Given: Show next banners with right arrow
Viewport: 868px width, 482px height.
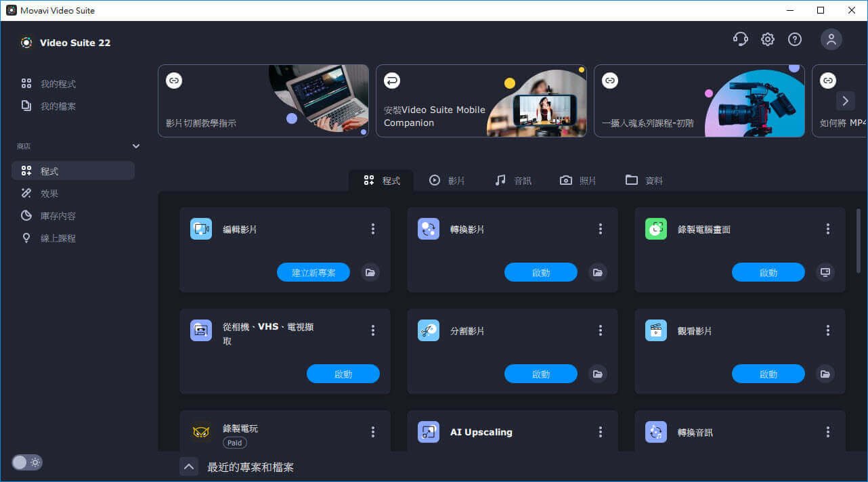Looking at the screenshot, I should pyautogui.click(x=845, y=101).
